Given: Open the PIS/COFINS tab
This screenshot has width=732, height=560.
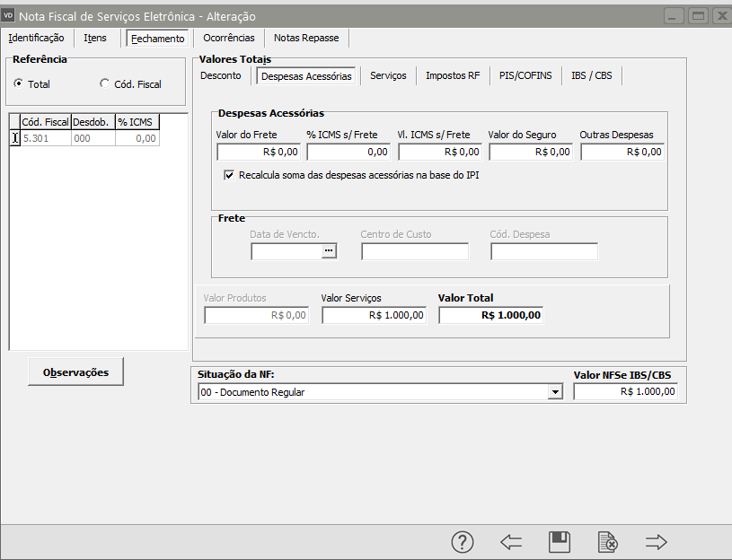Looking at the screenshot, I should pos(525,75).
